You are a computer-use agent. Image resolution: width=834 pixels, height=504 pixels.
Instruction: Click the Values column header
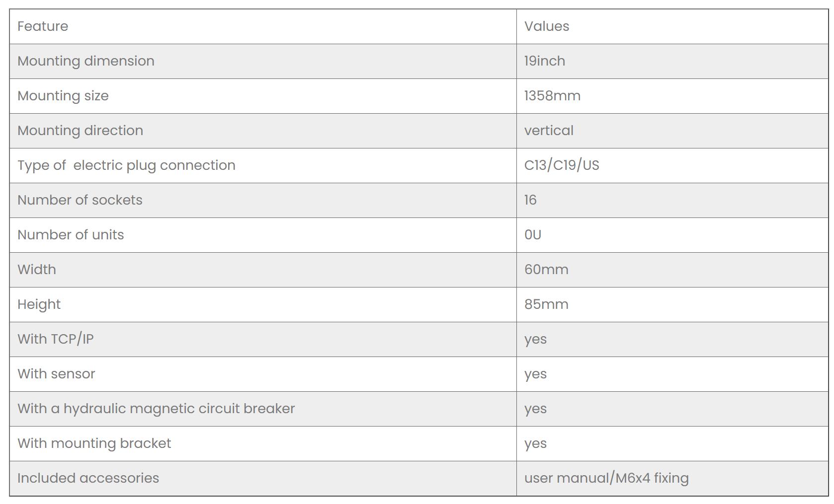(547, 26)
